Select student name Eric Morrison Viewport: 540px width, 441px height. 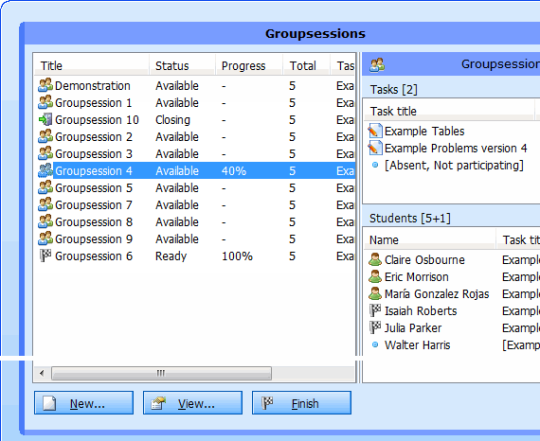tap(416, 276)
